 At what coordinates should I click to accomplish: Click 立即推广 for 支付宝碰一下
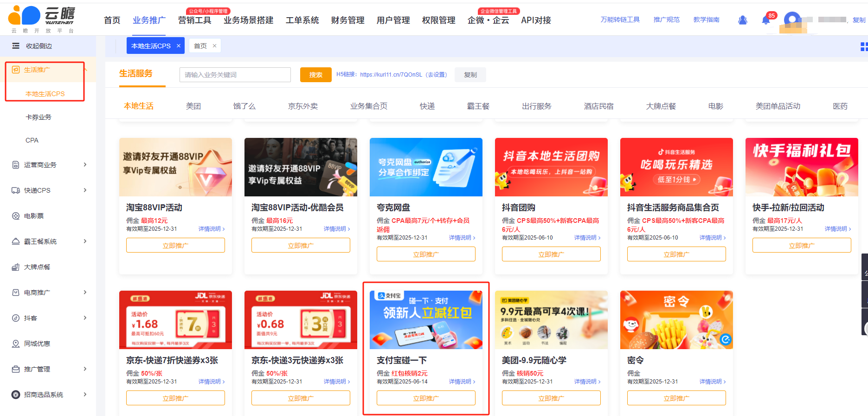click(x=426, y=398)
